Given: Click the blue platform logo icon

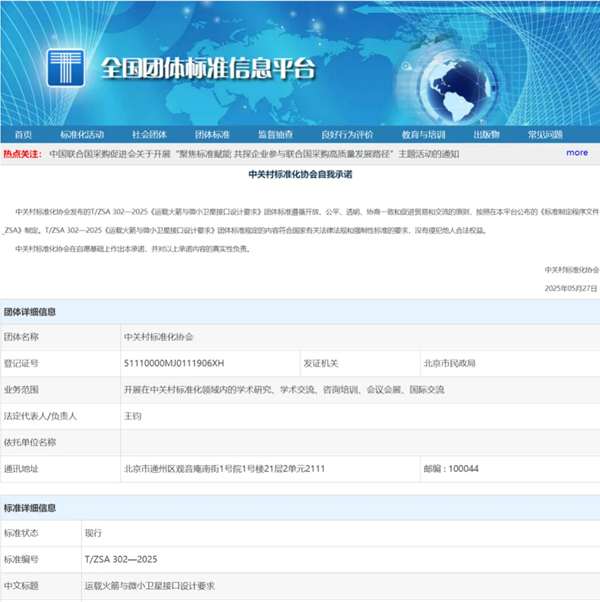Looking at the screenshot, I should (x=66, y=68).
